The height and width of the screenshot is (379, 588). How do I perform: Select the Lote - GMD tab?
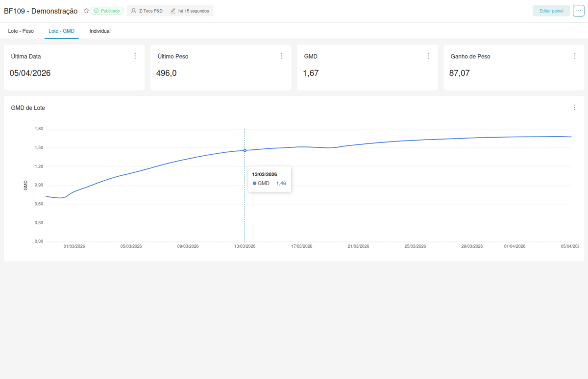(x=61, y=31)
